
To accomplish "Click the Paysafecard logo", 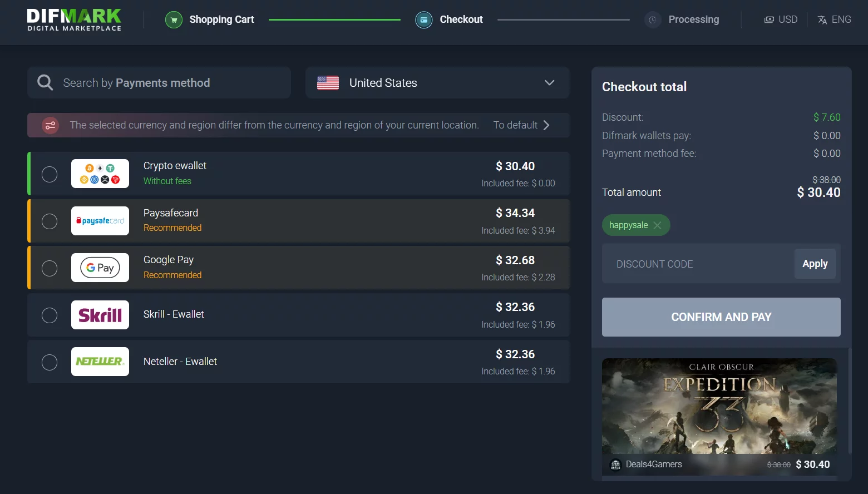I will click(x=100, y=221).
